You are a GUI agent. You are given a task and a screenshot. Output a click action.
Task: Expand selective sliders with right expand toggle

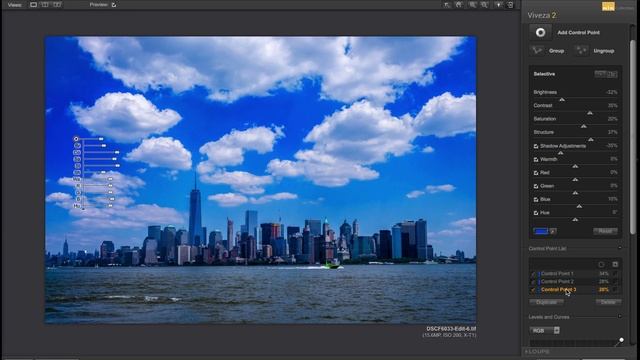pos(612,74)
